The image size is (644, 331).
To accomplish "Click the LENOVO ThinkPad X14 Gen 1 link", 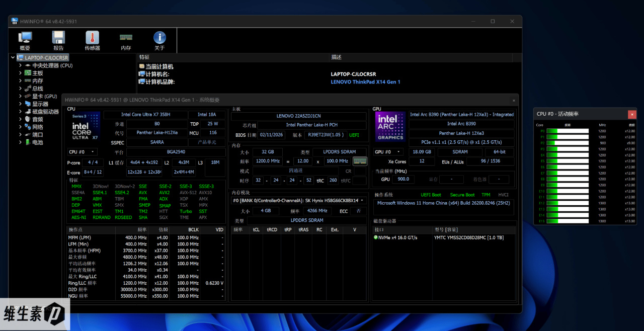I will (x=366, y=82).
